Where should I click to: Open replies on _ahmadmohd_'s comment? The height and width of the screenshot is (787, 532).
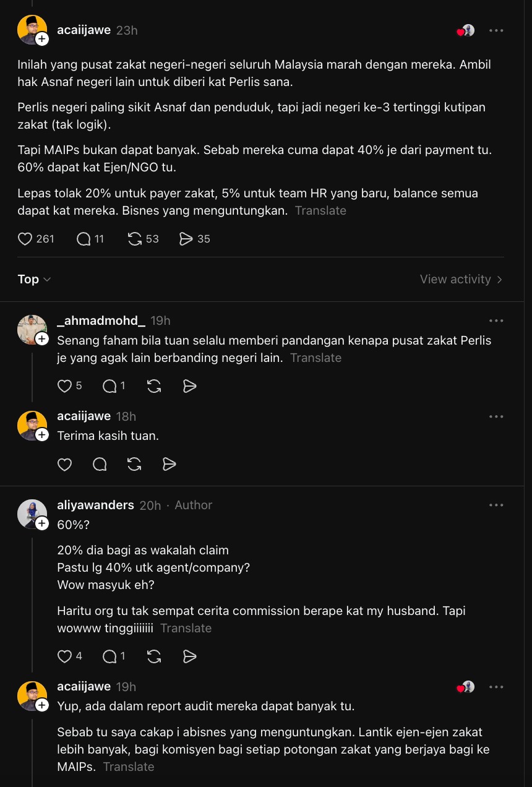pyautogui.click(x=108, y=385)
